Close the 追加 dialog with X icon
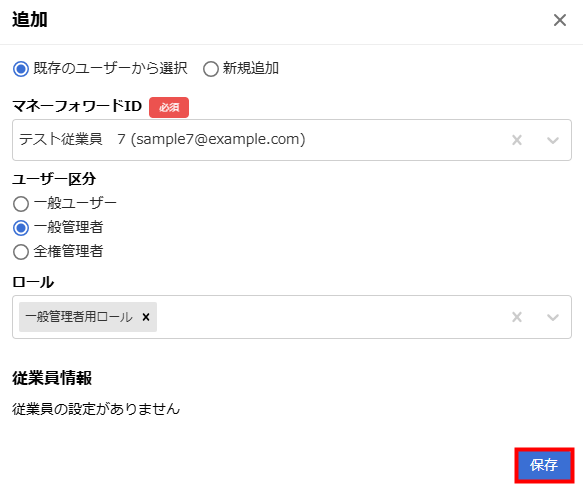 click(x=560, y=20)
